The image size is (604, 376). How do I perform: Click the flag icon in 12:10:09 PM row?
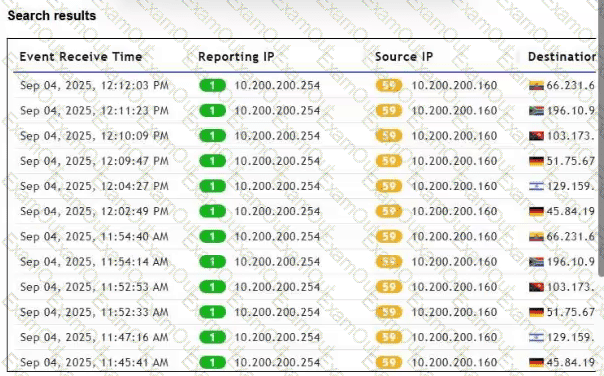click(x=536, y=136)
